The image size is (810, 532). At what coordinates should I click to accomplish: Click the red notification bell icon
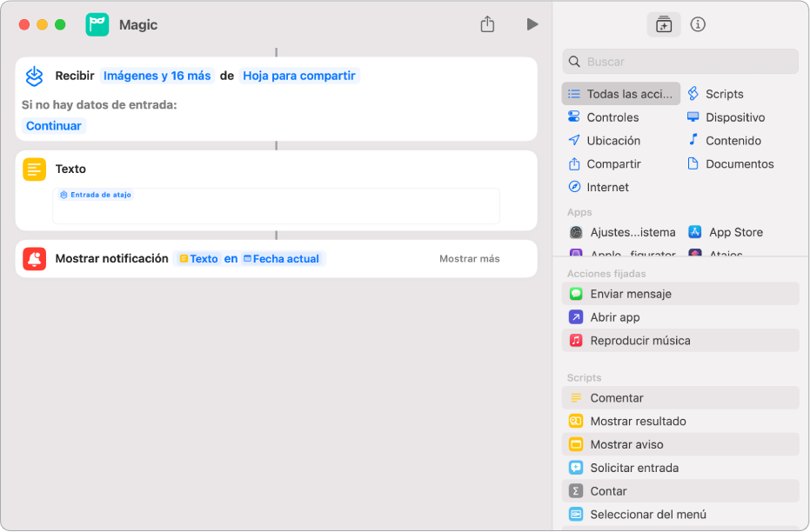point(34,258)
